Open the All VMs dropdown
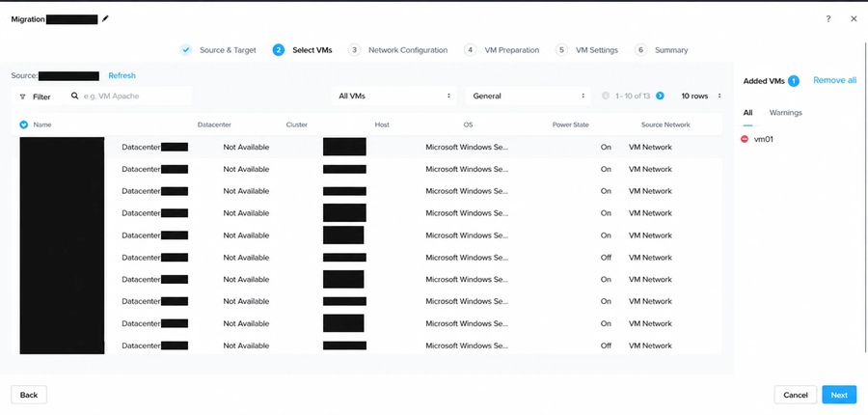The image size is (868, 415). (x=394, y=96)
